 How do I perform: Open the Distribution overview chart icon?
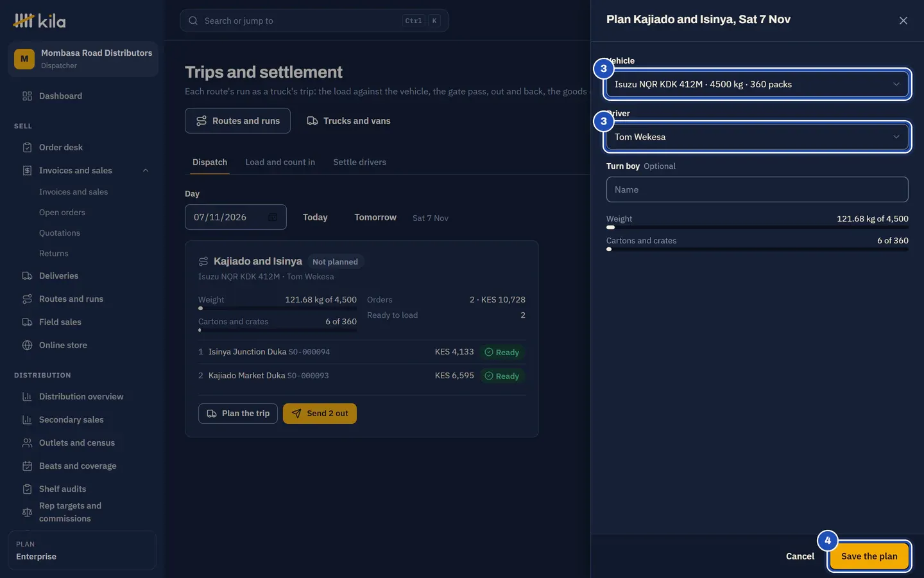pos(27,397)
